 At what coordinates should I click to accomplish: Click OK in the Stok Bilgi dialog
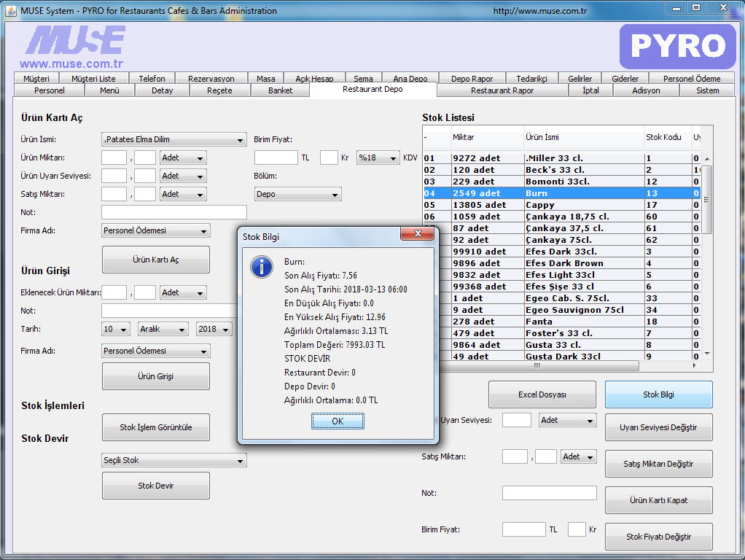coord(338,421)
